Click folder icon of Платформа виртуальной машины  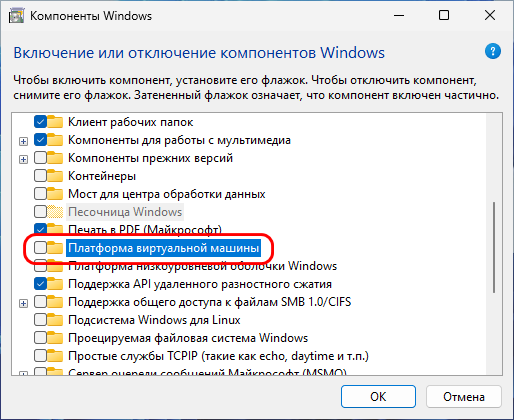[x=55, y=248]
